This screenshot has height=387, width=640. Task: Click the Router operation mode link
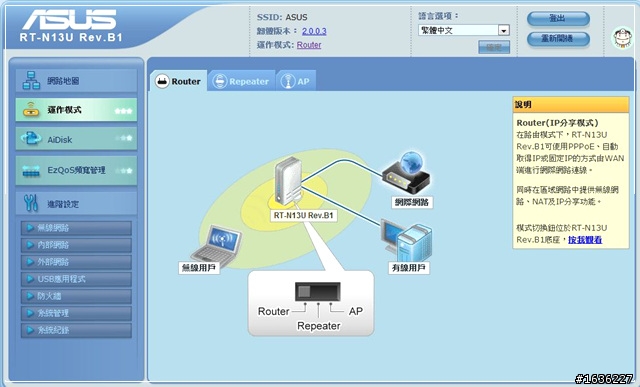coord(309,45)
